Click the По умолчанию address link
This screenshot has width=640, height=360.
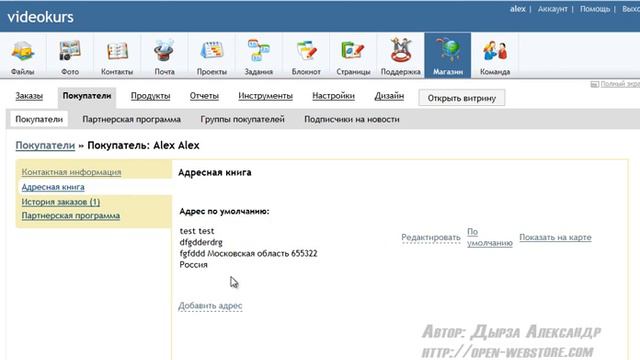489,237
